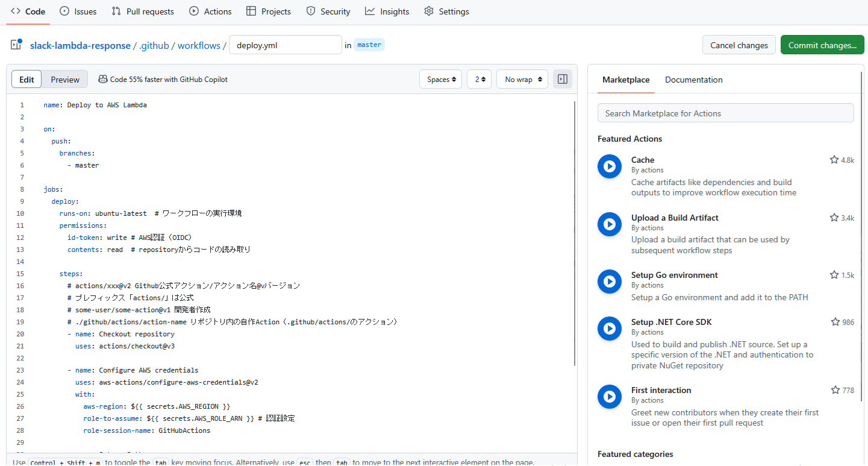The width and height of the screenshot is (868, 466).
Task: Click the Setup Go environment action logo
Action: click(609, 282)
